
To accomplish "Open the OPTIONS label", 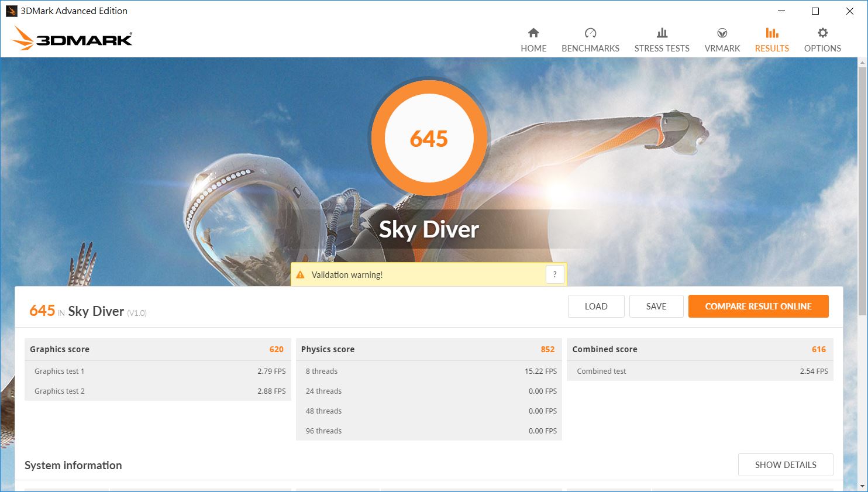I will click(x=822, y=49).
